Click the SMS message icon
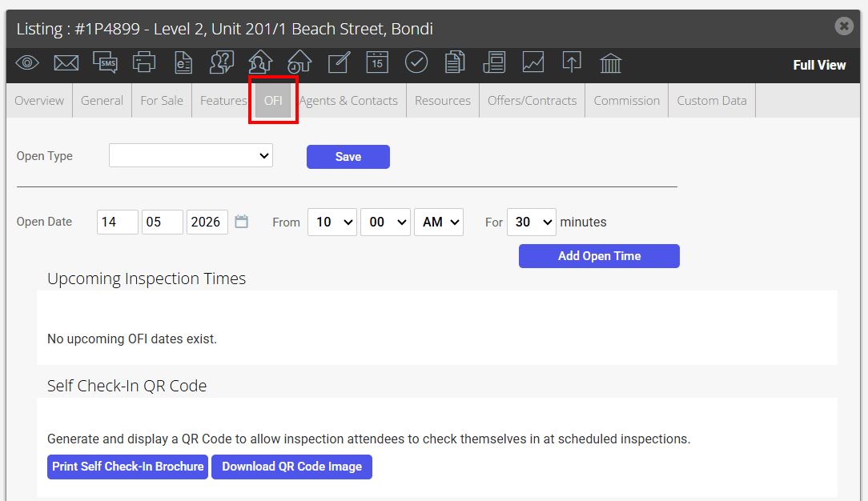The image size is (868, 501). pyautogui.click(x=105, y=62)
